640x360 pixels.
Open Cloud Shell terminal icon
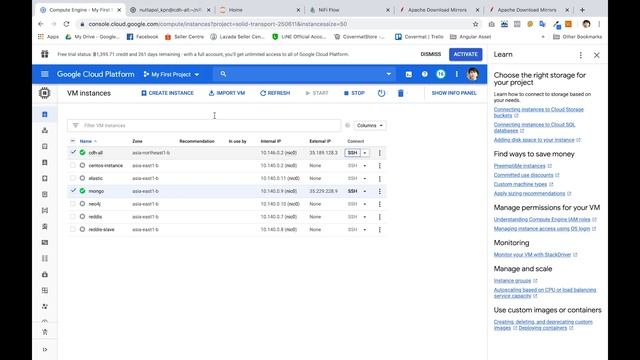pos(409,74)
